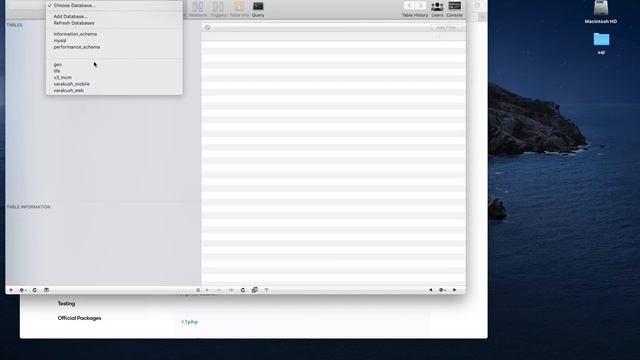Select 'Refresh Databases' menu item
The image size is (640, 360).
click(x=114, y=23)
